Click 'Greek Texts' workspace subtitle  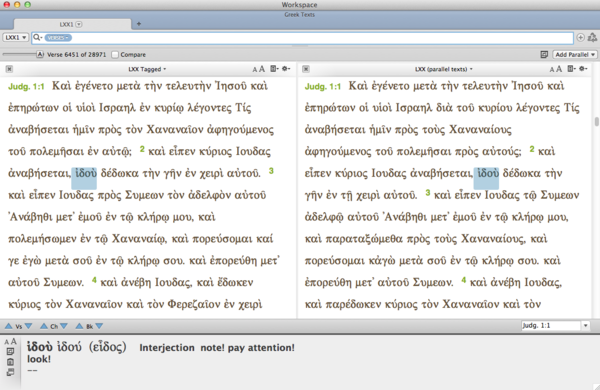pyautogui.click(x=299, y=15)
